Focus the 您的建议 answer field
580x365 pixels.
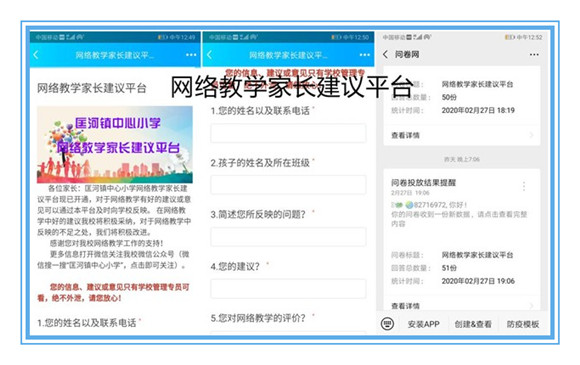[x=288, y=288]
